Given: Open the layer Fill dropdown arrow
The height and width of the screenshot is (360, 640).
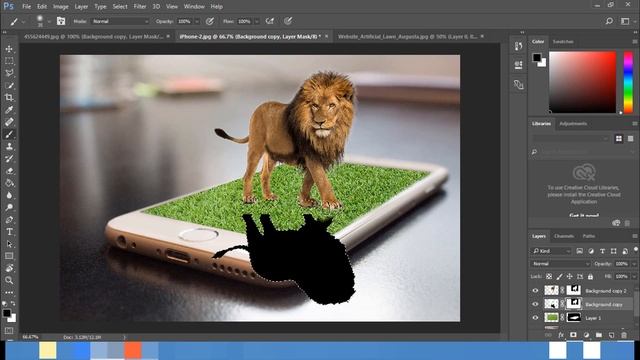Looking at the screenshot, I should click(x=634, y=277).
